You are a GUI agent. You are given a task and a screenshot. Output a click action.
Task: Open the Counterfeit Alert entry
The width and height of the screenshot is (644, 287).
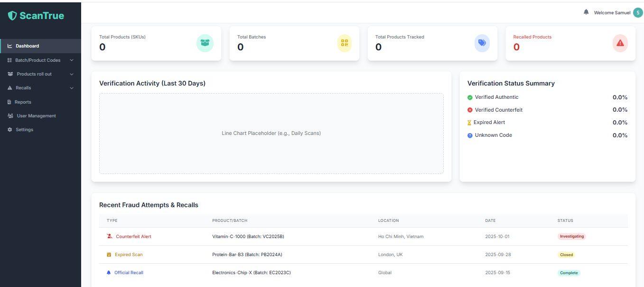133,237
